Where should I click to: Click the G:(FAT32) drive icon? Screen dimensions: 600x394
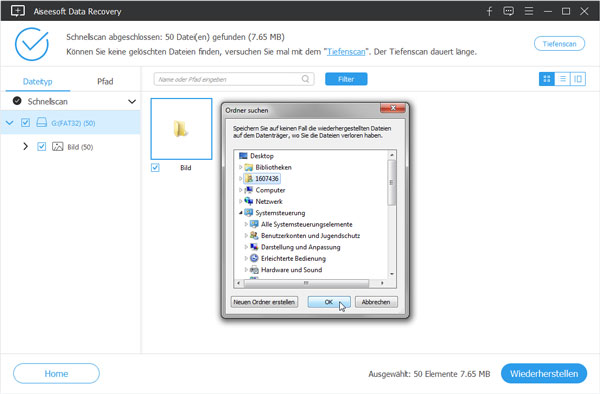pos(41,122)
